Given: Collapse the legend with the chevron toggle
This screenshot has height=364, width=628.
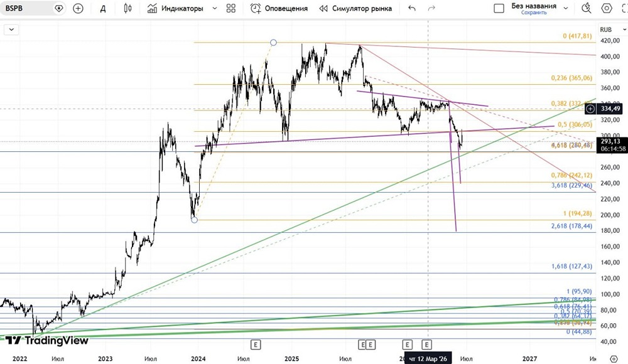Looking at the screenshot, I should (x=11, y=29).
